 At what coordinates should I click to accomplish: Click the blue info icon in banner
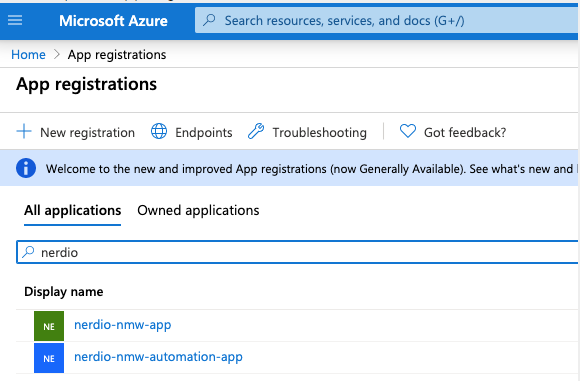26,168
